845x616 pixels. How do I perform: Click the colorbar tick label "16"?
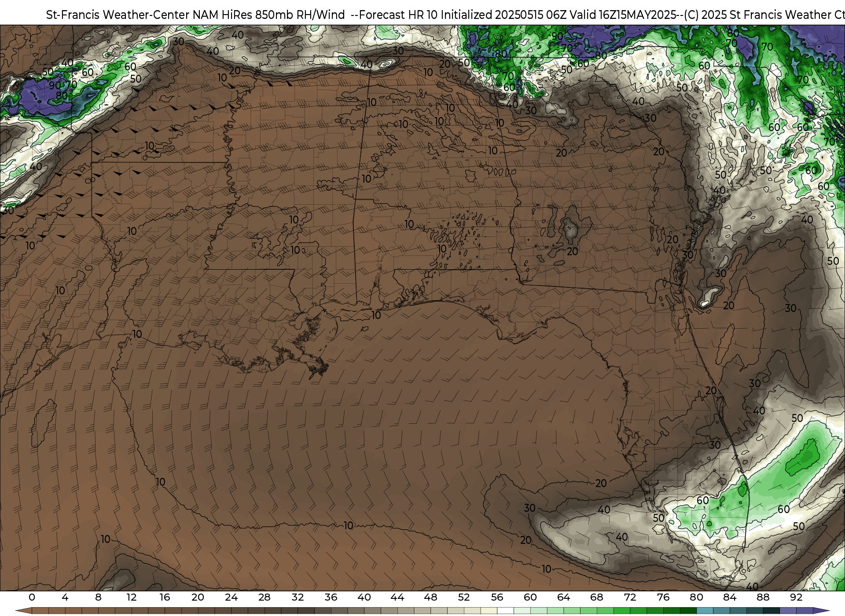[165, 597]
